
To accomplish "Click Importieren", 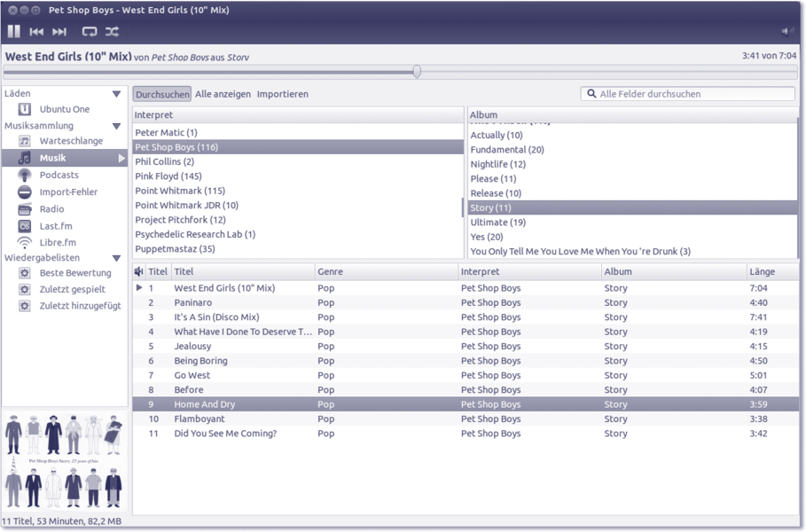I will pos(283,94).
